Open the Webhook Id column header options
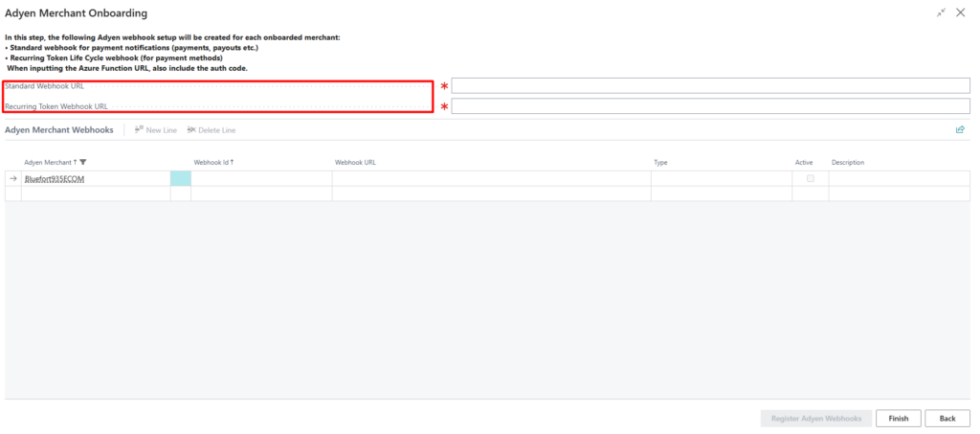Viewport: 980px width, 434px height. [x=212, y=163]
